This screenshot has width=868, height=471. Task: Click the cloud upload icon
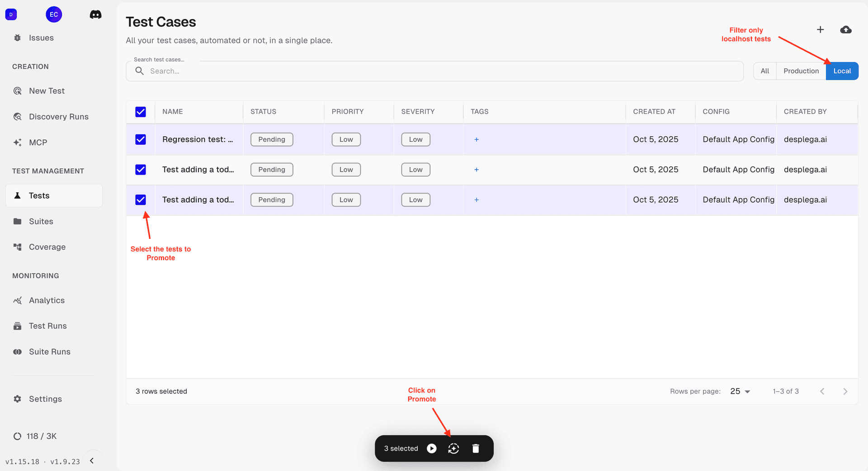coord(845,30)
